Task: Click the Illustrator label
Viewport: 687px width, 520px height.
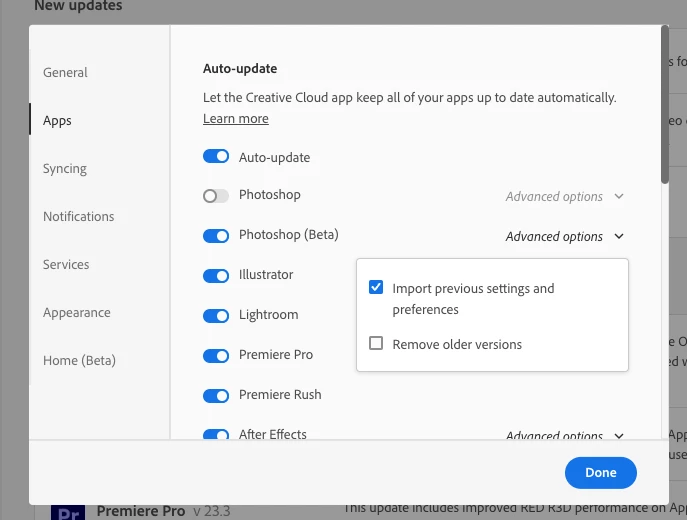Action: click(266, 275)
